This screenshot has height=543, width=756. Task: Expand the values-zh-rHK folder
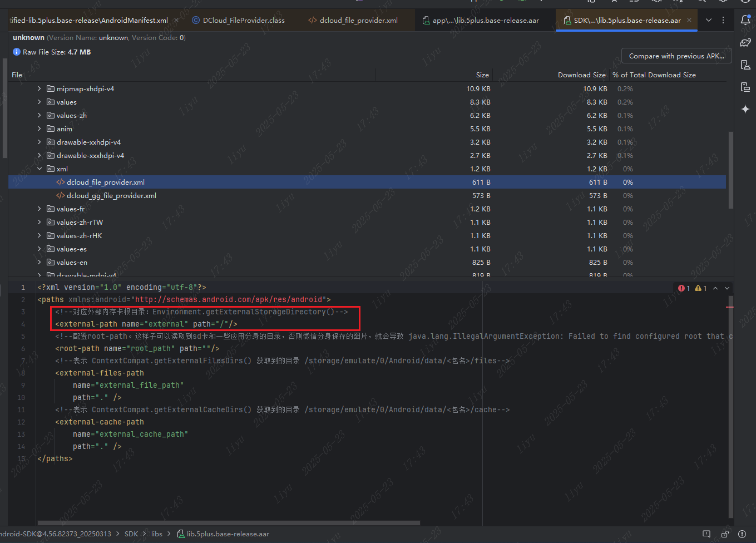[x=39, y=236]
